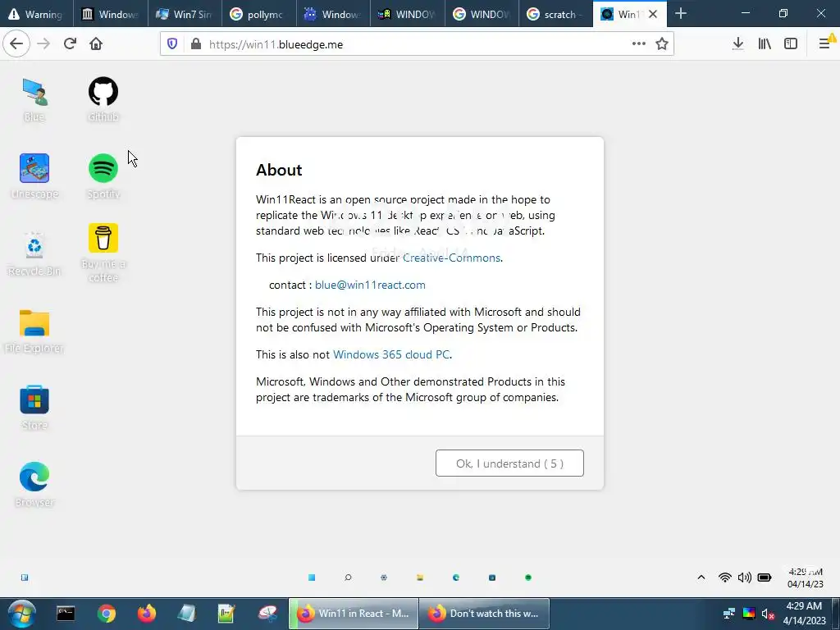Click the search icon in simulated taskbar

[x=348, y=577]
